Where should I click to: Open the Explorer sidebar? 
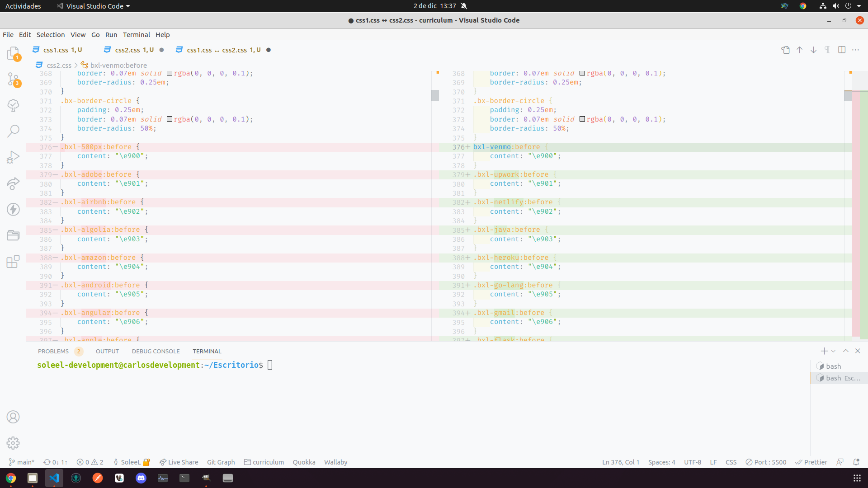click(13, 53)
